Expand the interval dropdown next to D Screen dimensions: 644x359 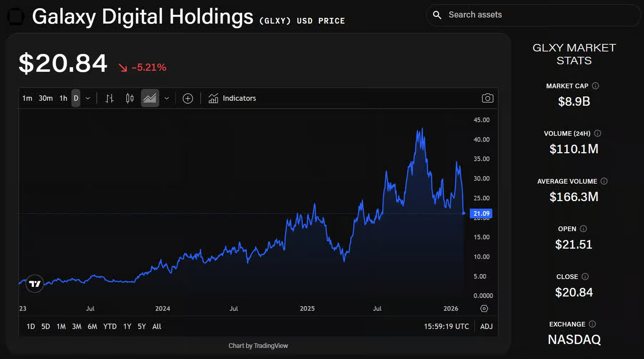click(88, 98)
